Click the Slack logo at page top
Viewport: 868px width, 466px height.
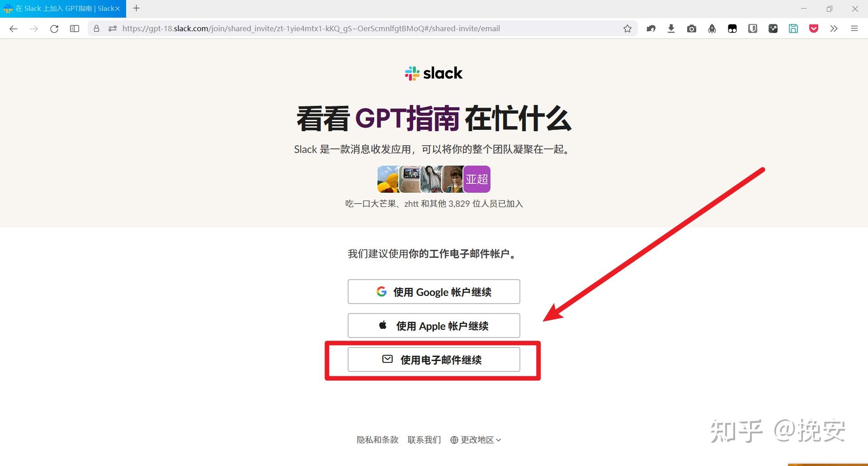coord(434,73)
